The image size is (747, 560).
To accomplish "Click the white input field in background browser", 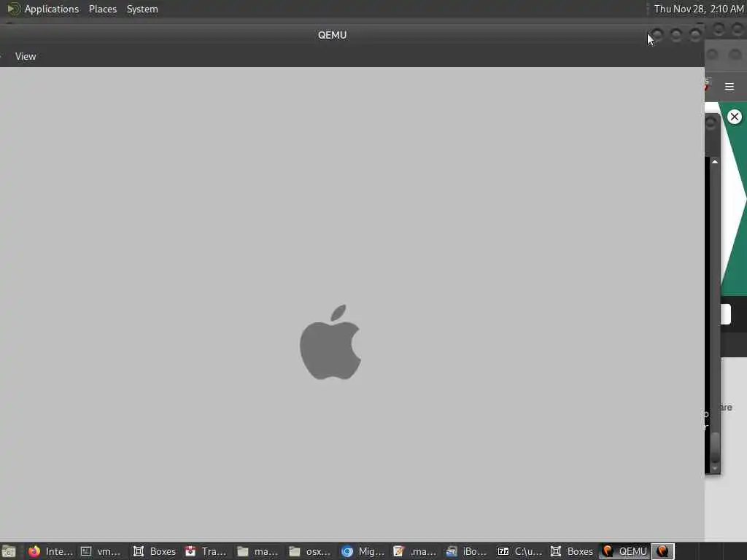I will click(726, 314).
